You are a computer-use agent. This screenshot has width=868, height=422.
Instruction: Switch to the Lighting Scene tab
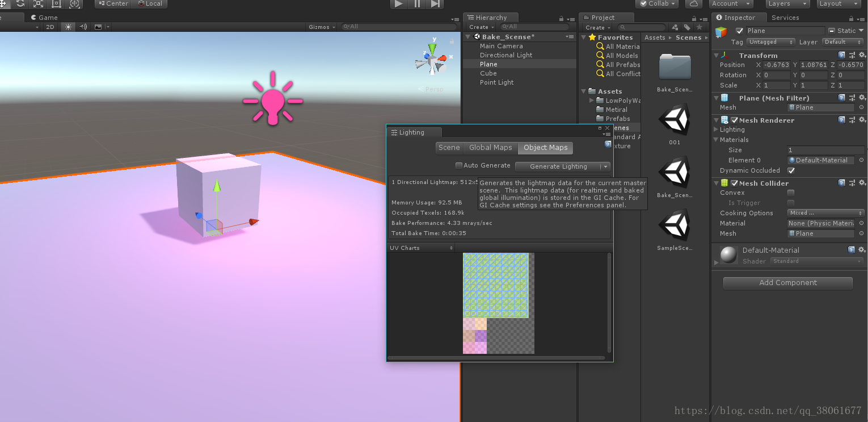coord(449,148)
